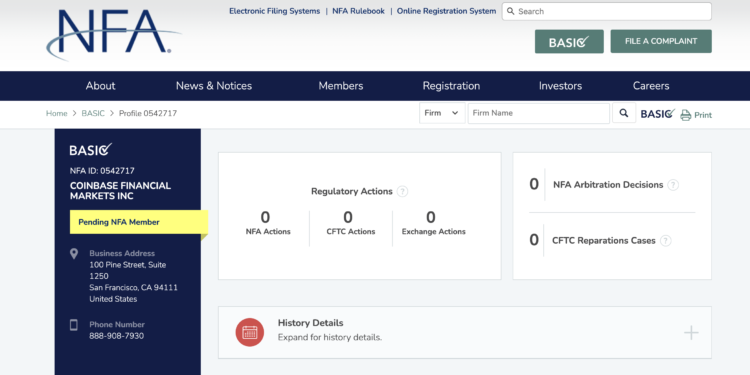Click the Phone Number mobile icon

(x=74, y=325)
